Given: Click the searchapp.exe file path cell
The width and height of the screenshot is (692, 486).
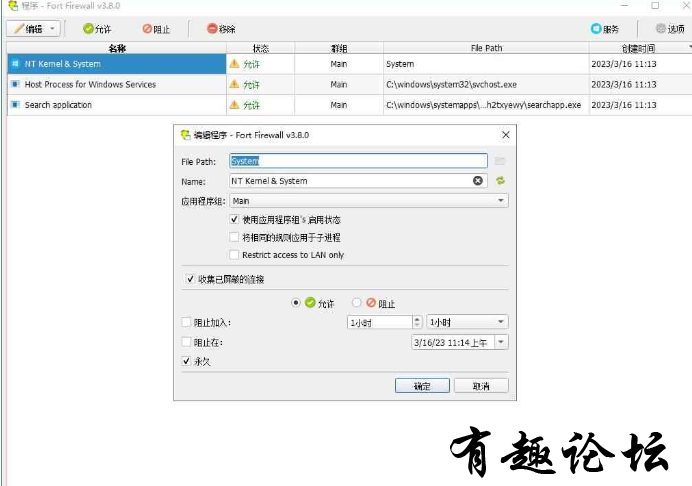Looking at the screenshot, I should pyautogui.click(x=486, y=105).
